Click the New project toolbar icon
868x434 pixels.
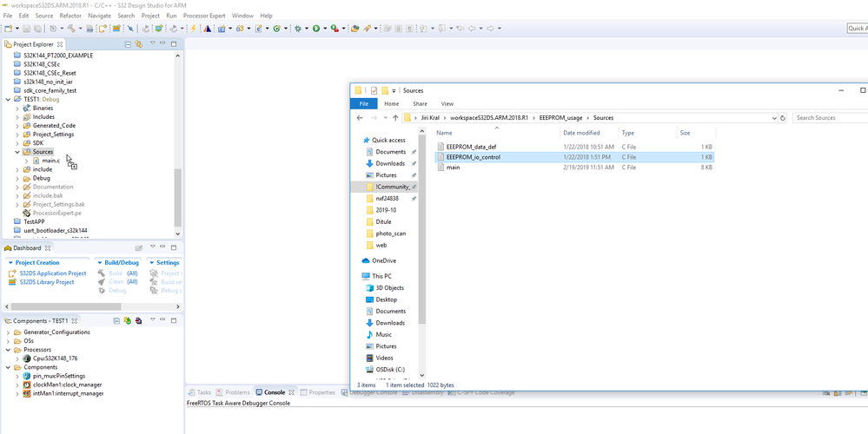pyautogui.click(x=8, y=28)
